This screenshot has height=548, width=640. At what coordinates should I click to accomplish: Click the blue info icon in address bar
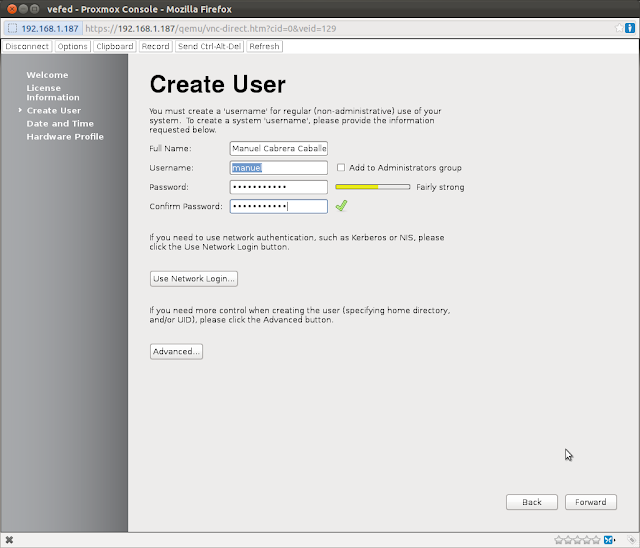tap(630, 28)
